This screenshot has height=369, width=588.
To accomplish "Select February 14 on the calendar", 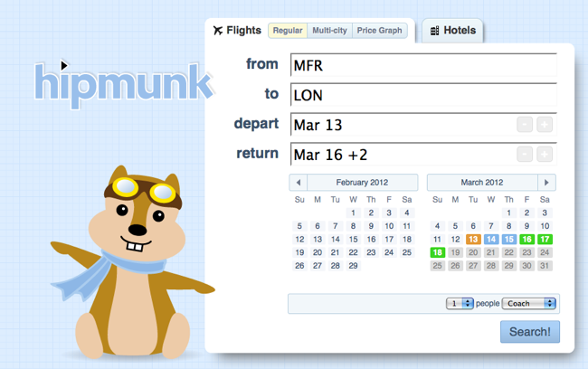I will (x=336, y=240).
